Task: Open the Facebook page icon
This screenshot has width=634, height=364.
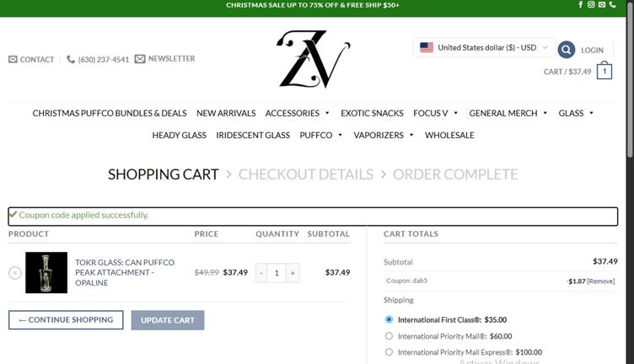Action: [x=581, y=4]
